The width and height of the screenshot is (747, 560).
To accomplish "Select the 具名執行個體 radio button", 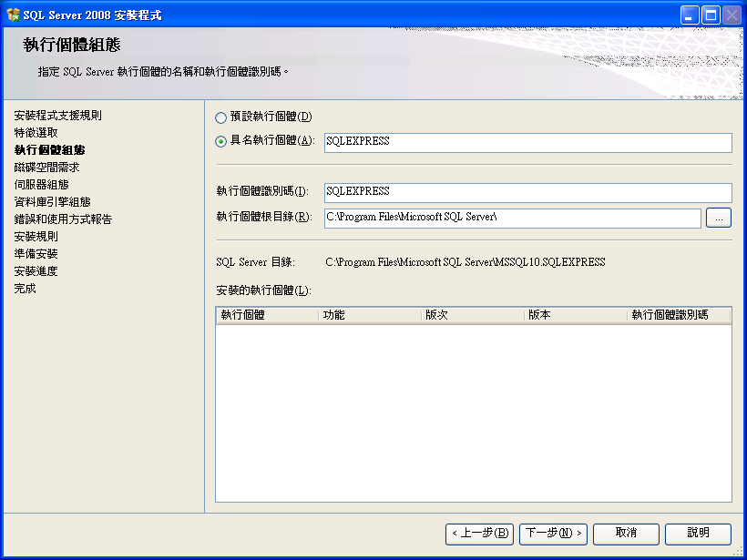I will click(220, 141).
